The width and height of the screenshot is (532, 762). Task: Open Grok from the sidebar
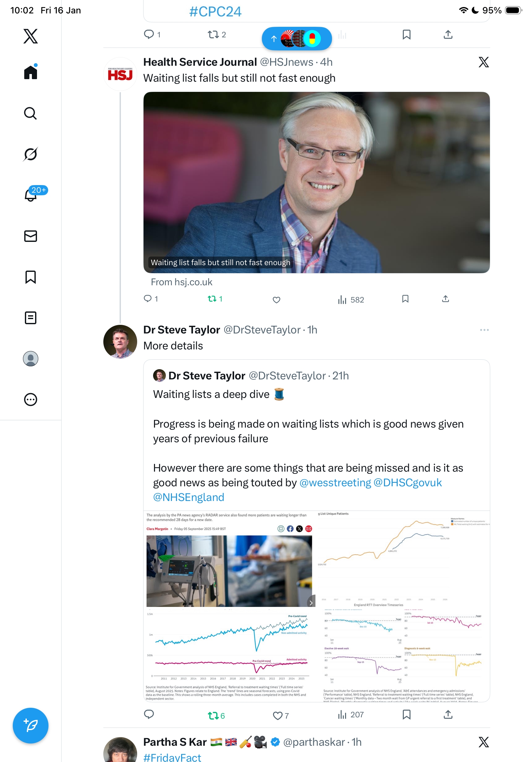coord(31,154)
